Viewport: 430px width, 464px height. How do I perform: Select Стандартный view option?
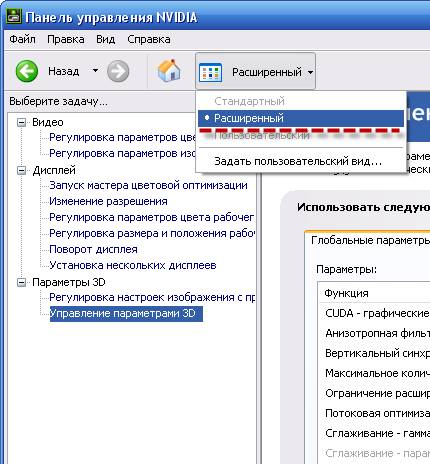coord(249,101)
